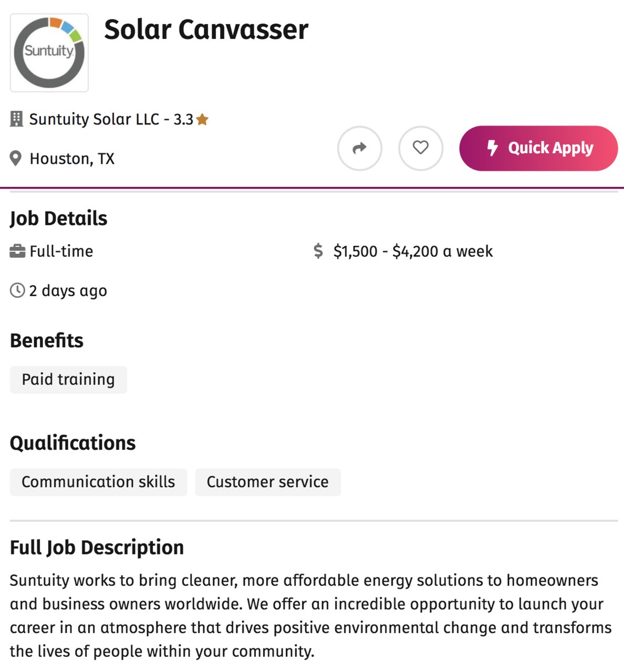Screen dimensions: 624x672
Task: Click the 3.3 company rating
Action: click(183, 120)
